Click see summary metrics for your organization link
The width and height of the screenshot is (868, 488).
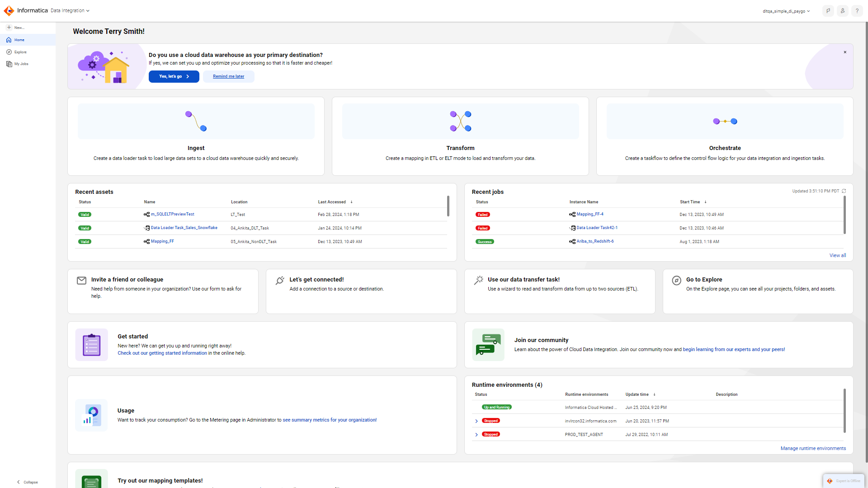tap(330, 420)
